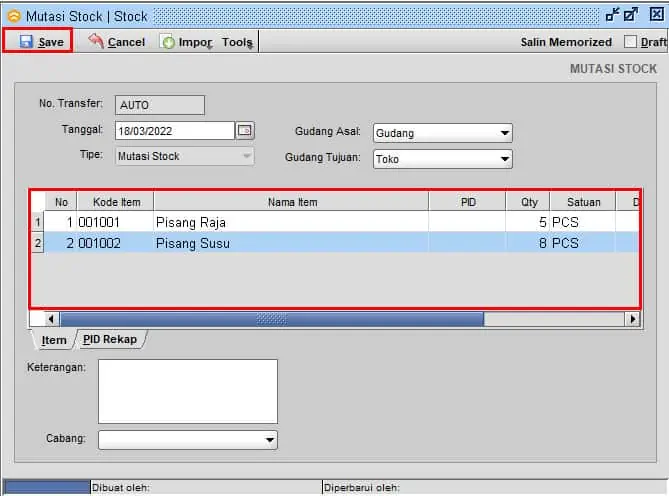Click the Cancel button label
The width and height of the screenshot is (669, 496).
[126, 42]
